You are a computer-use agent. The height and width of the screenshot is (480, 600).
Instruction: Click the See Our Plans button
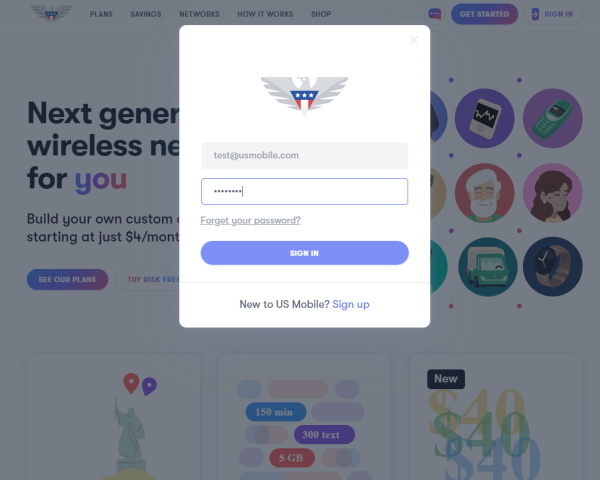pyautogui.click(x=67, y=279)
